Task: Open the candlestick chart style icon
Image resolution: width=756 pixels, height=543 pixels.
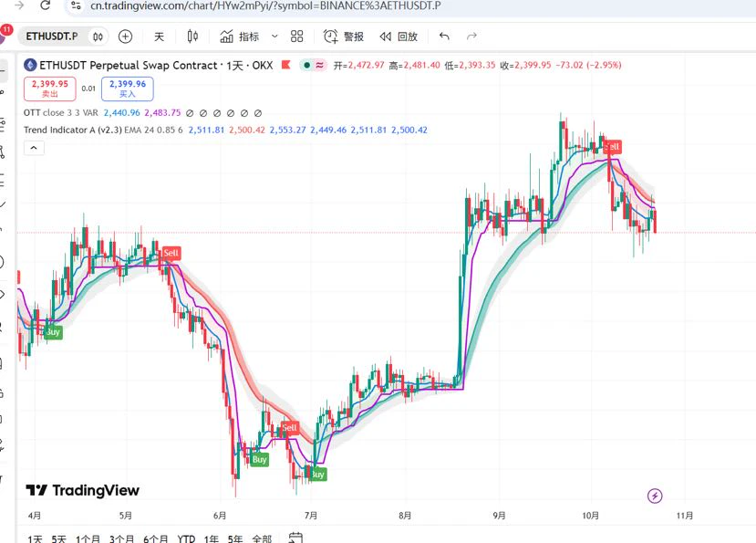Action: pyautogui.click(x=192, y=37)
